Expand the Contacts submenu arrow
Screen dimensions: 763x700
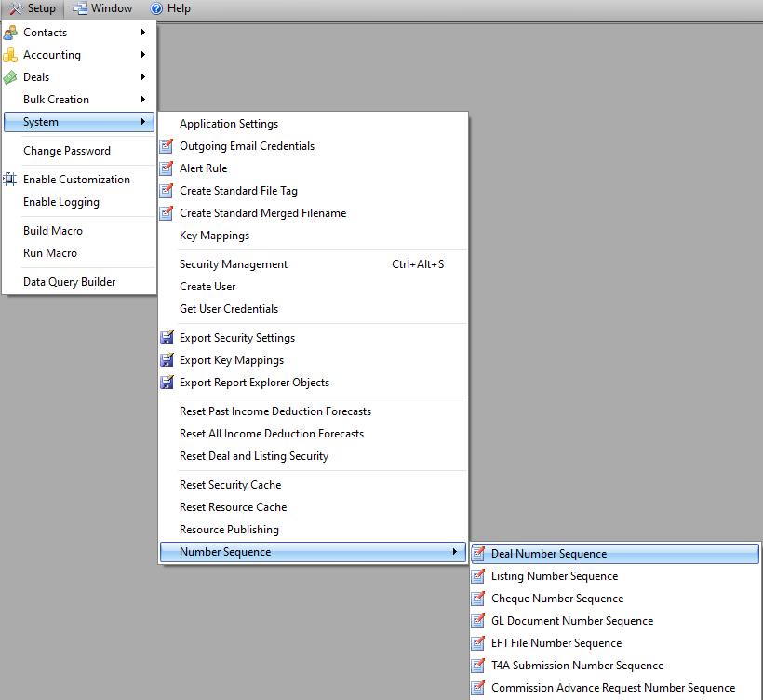click(x=142, y=33)
